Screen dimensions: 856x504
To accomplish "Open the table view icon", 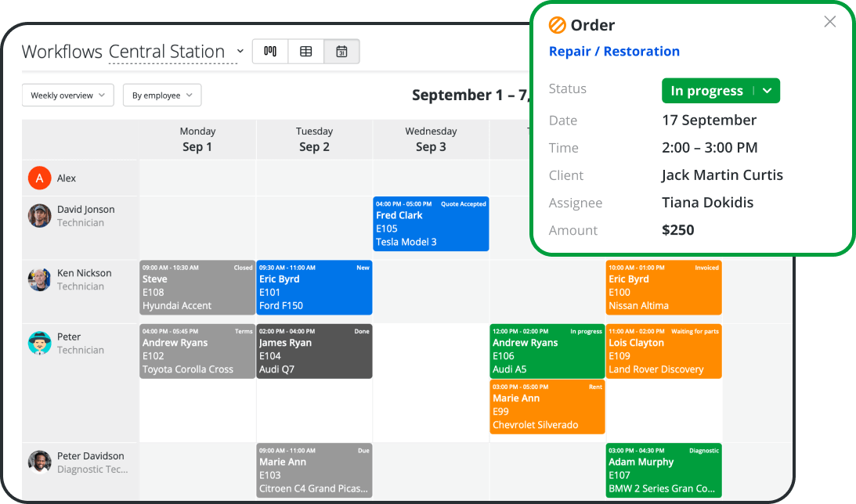I will [x=305, y=51].
